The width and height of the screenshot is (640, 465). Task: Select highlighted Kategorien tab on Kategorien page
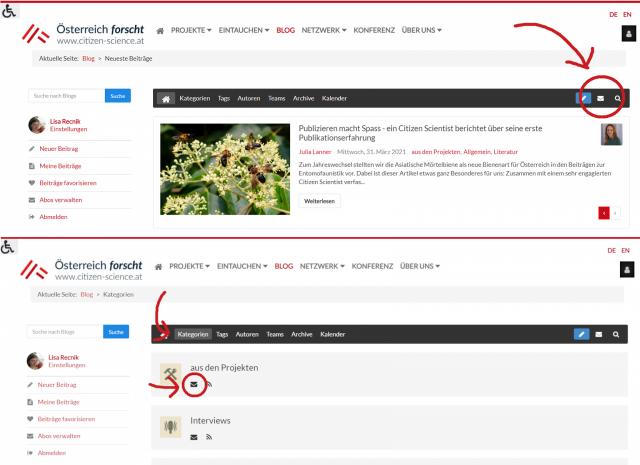click(x=193, y=334)
